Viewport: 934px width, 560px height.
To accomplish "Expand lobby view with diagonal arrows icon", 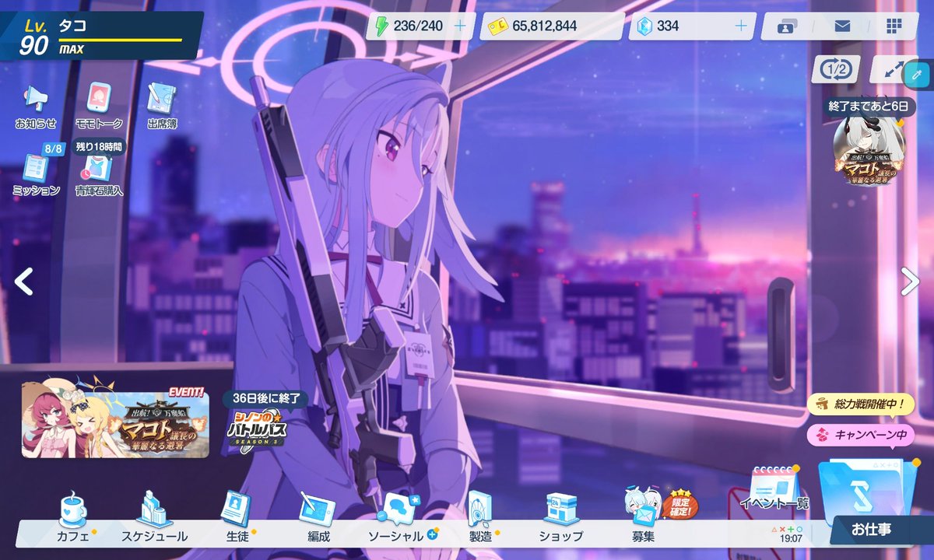I will tap(891, 69).
